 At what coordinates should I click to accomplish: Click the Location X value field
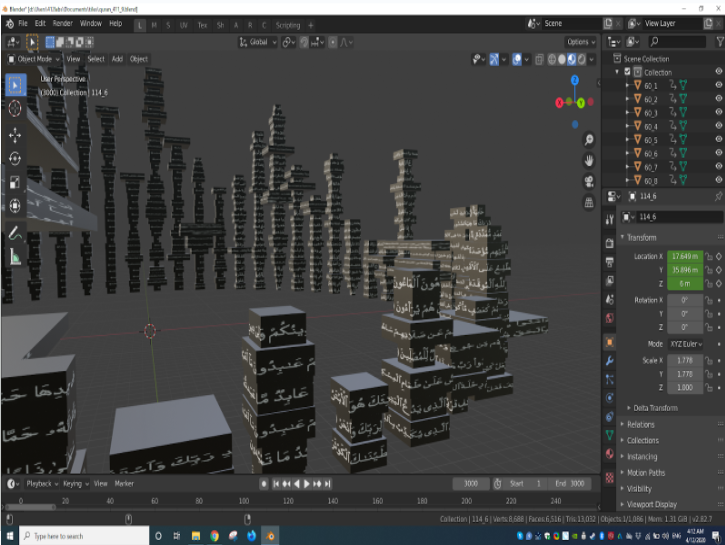685,257
